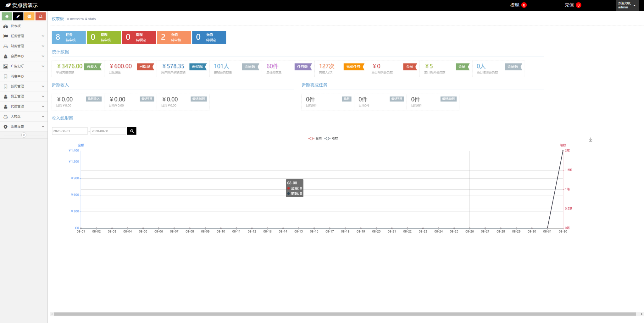Select 仪表板 in the sidebar menu

pos(16,26)
